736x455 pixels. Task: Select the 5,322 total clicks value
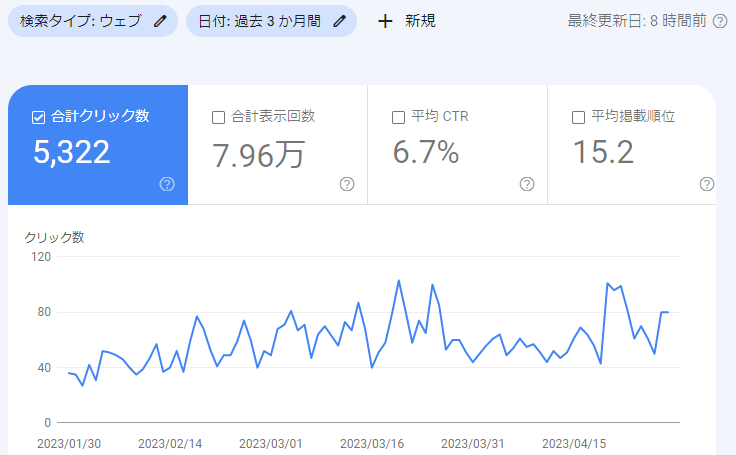(x=72, y=152)
